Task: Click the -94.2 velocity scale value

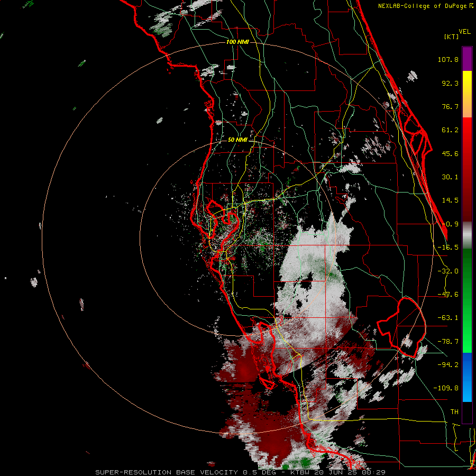Action: 448,364
